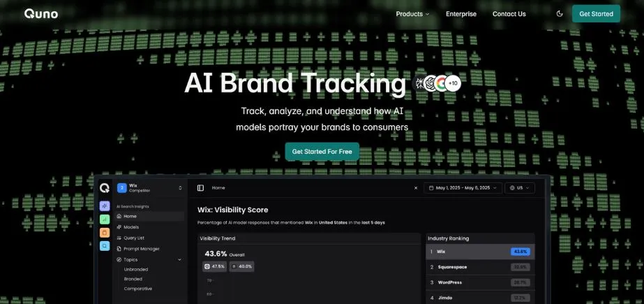Select the green bar-chart rail icon
The height and width of the screenshot is (304, 644).
[105, 219]
